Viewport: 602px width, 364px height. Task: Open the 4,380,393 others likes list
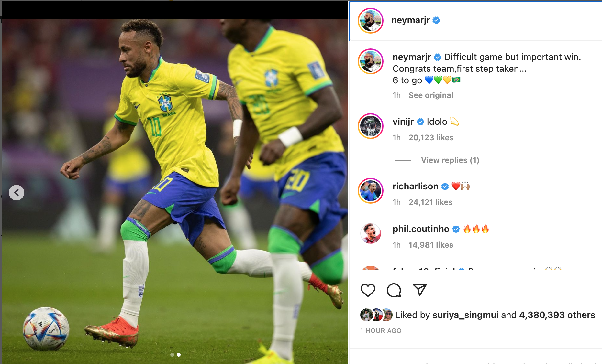[557, 315]
